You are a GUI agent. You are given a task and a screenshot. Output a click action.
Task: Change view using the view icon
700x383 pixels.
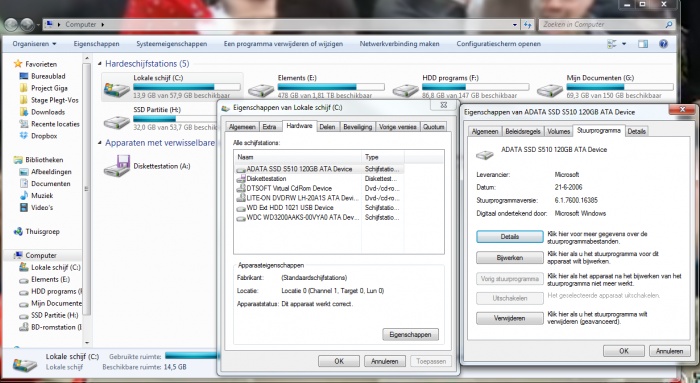pos(612,44)
